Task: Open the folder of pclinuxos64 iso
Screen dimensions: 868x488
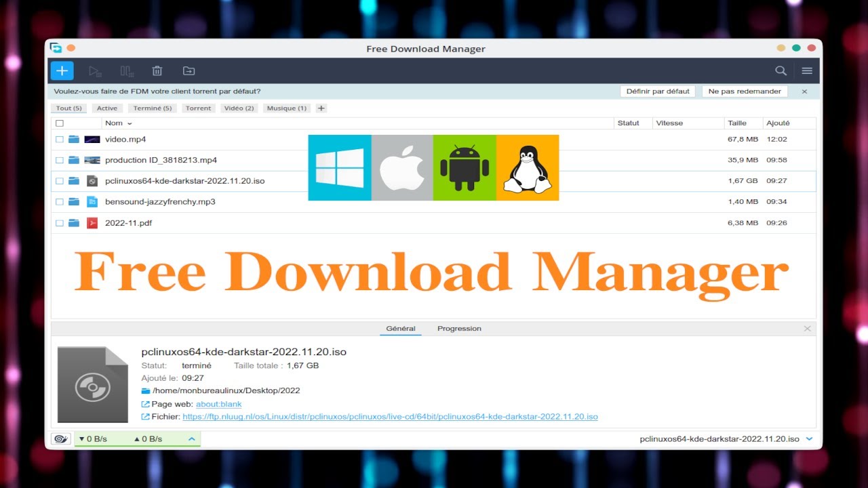Action: [x=74, y=181]
